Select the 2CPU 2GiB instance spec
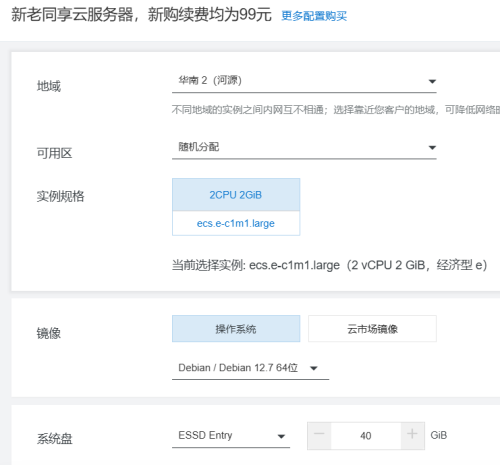 click(x=236, y=195)
